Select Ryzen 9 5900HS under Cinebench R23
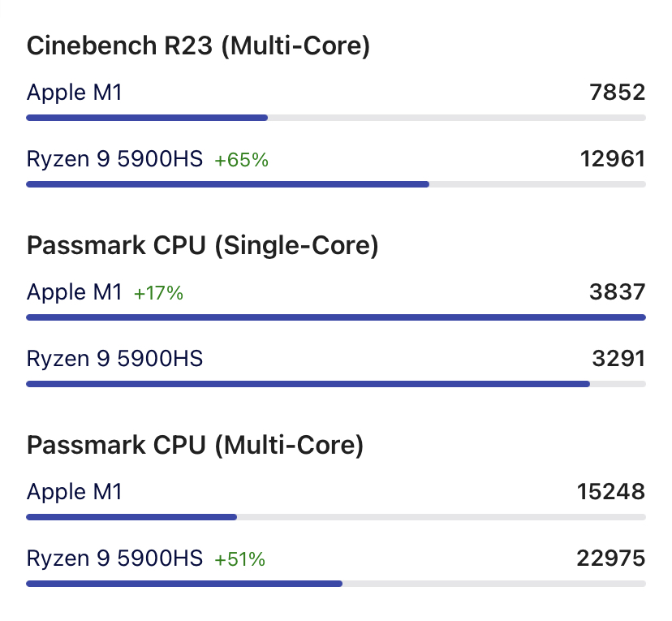Viewport: 672px width, 621px height. 114,159
